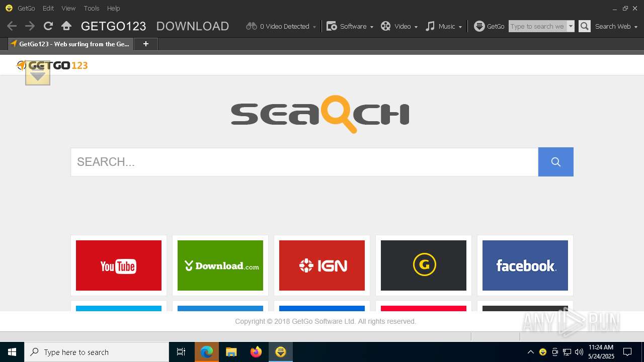
Task: Reload the page with refresh icon
Action: click(48, 26)
